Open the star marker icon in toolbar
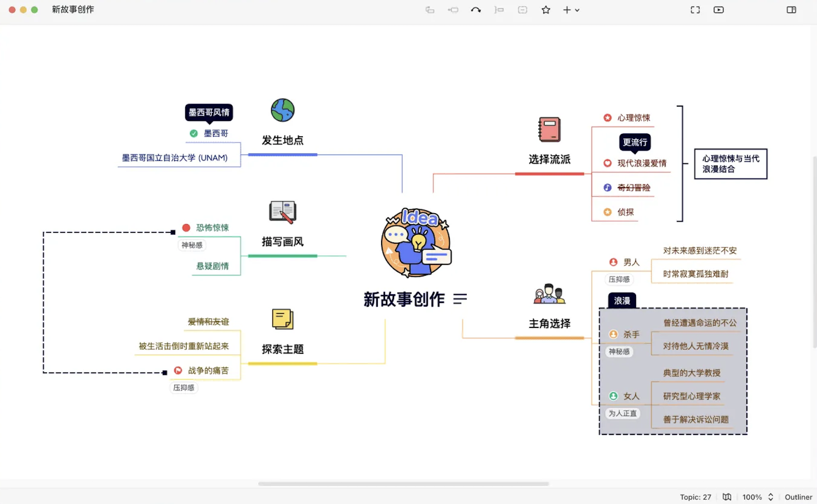The width and height of the screenshot is (817, 504). coord(546,10)
